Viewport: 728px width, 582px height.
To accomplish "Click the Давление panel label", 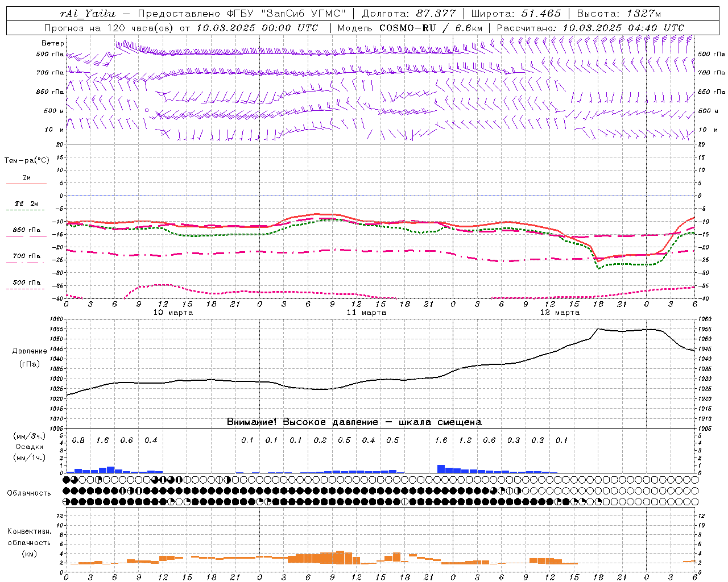I will coord(30,351).
